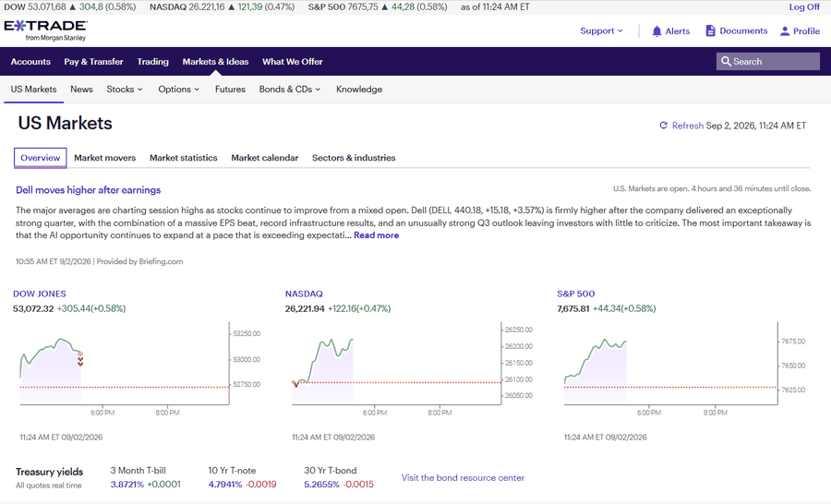Click the Profile person icon
831x504 pixels.
pos(785,31)
